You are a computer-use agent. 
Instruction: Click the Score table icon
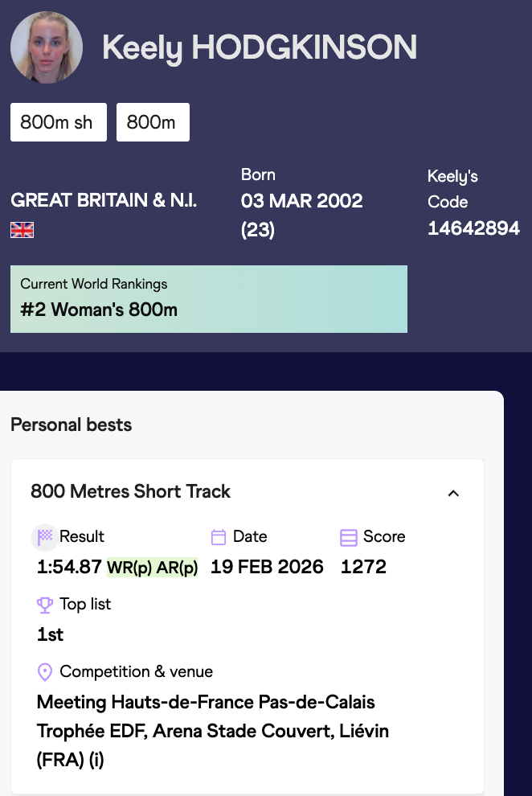349,537
